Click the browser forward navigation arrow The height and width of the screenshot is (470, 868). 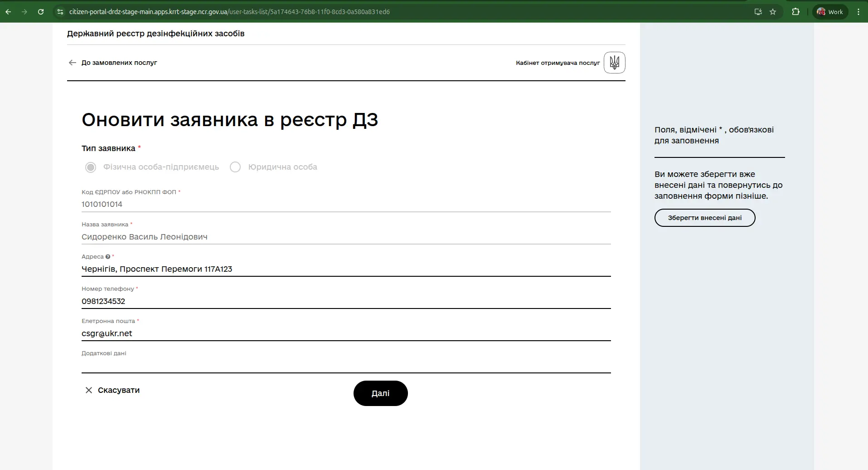coord(25,12)
